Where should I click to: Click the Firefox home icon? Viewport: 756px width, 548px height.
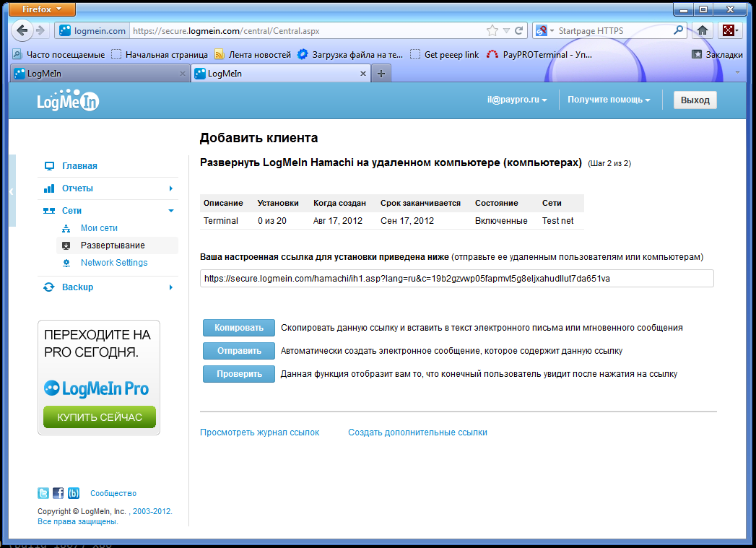pos(701,31)
